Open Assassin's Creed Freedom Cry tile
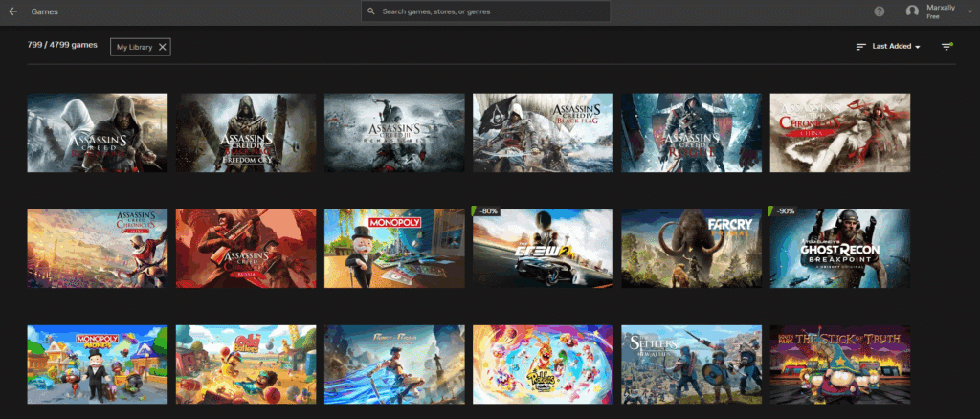Image resolution: width=980 pixels, height=419 pixels. pos(245,133)
